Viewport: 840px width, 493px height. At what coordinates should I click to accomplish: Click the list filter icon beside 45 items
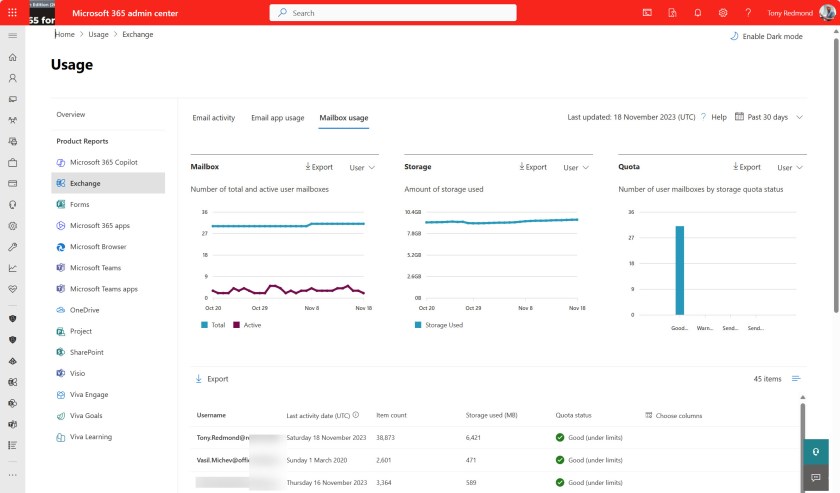796,379
